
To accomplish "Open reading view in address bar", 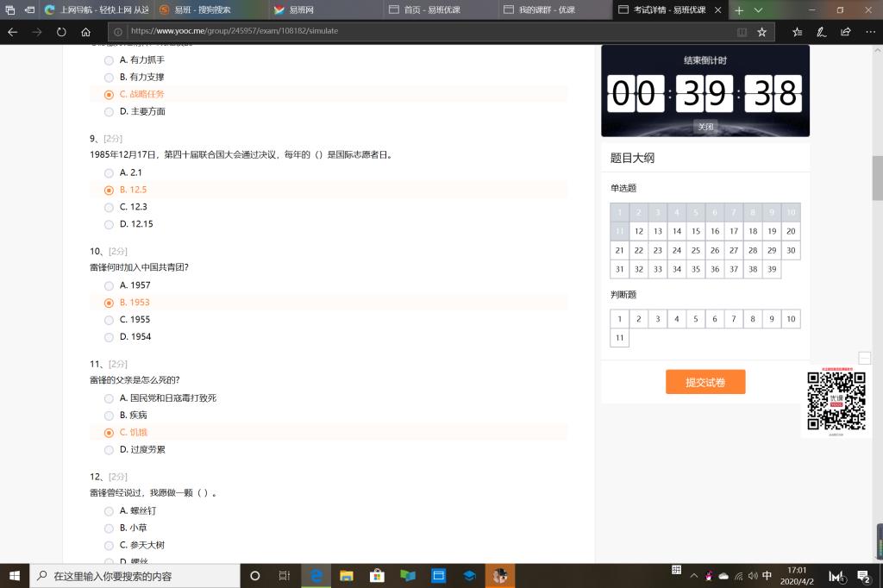I will pyautogui.click(x=742, y=32).
